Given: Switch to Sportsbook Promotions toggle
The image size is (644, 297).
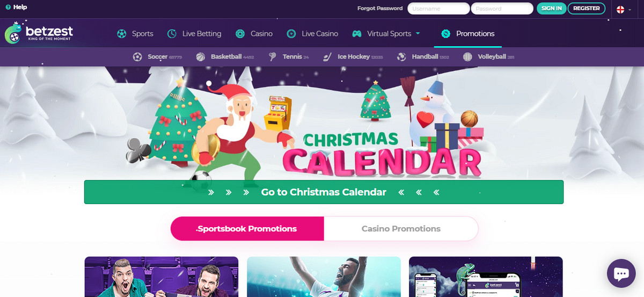Looking at the screenshot, I should pos(247,229).
